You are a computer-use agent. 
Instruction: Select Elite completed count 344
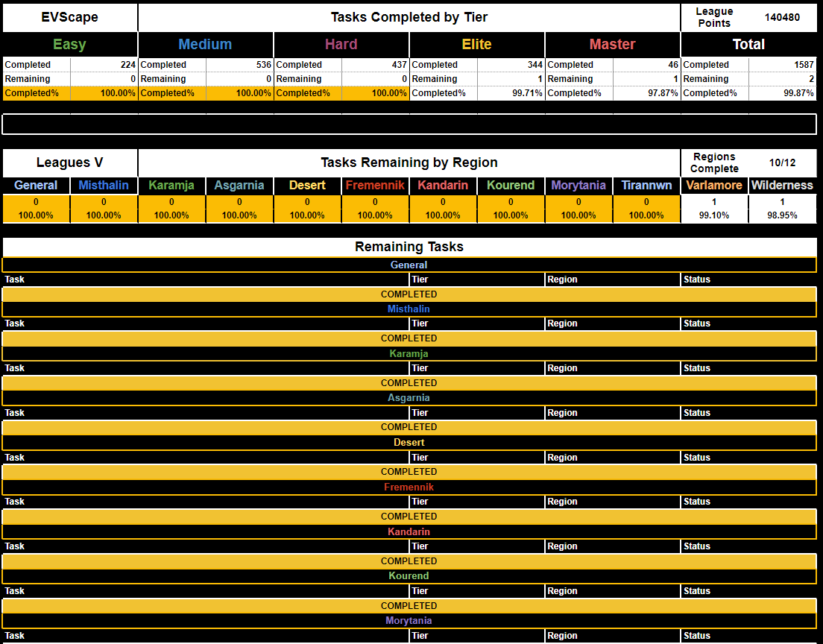pyautogui.click(x=511, y=65)
